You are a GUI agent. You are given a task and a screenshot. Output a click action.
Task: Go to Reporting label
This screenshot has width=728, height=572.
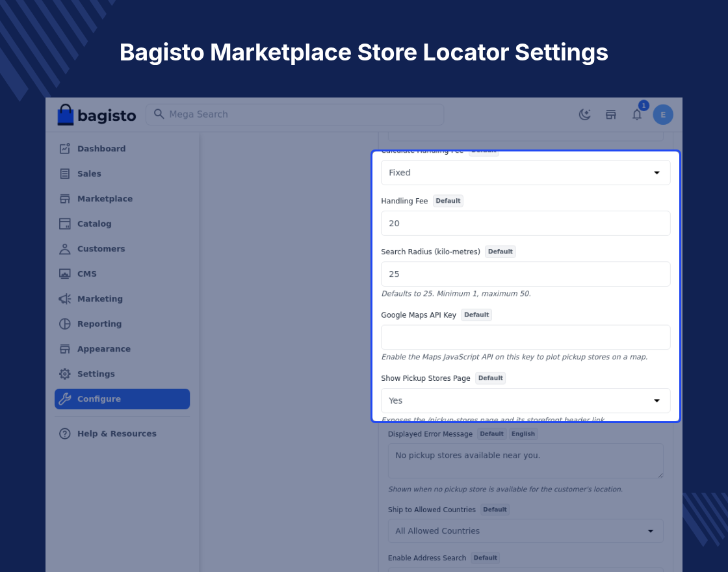click(99, 324)
